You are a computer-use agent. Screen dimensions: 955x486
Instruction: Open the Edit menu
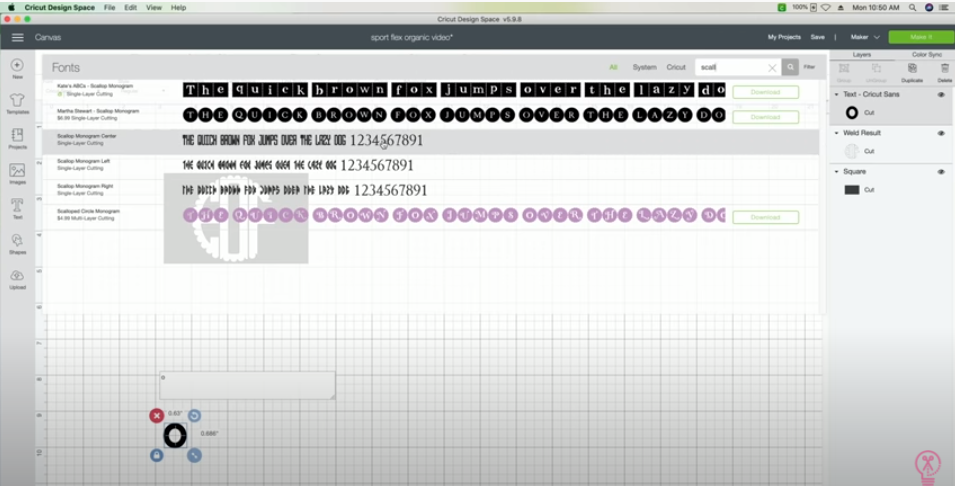coord(130,7)
